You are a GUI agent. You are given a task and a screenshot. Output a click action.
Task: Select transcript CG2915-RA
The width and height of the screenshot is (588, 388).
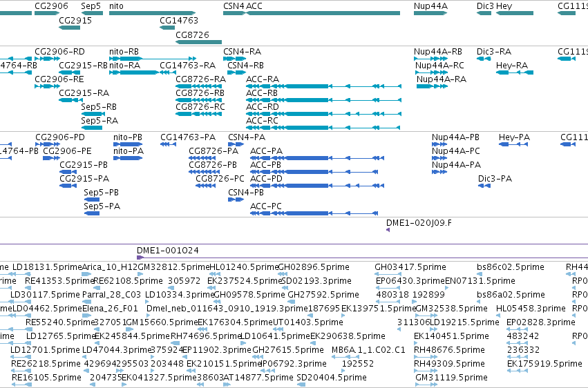tap(71, 100)
